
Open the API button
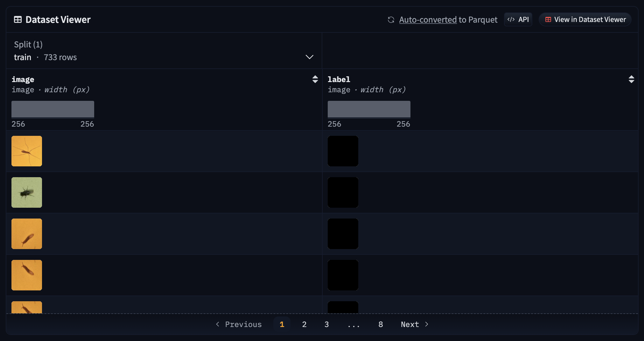(x=518, y=20)
